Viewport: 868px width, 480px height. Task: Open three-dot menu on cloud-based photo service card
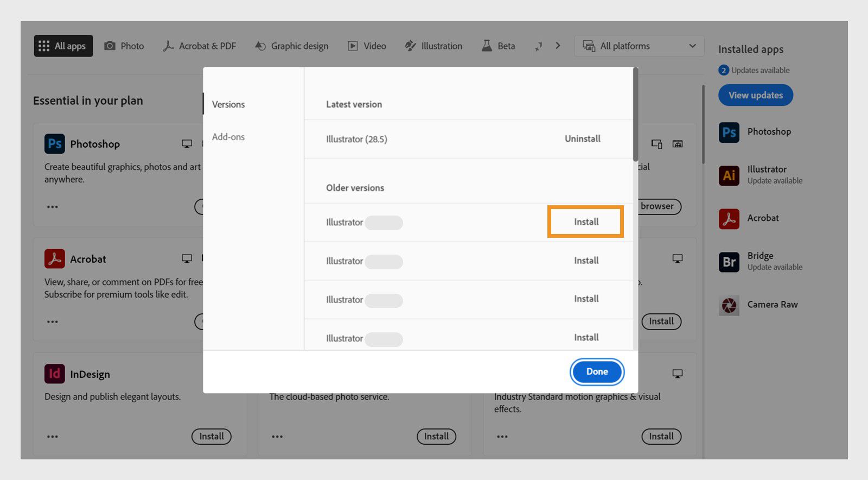277,437
